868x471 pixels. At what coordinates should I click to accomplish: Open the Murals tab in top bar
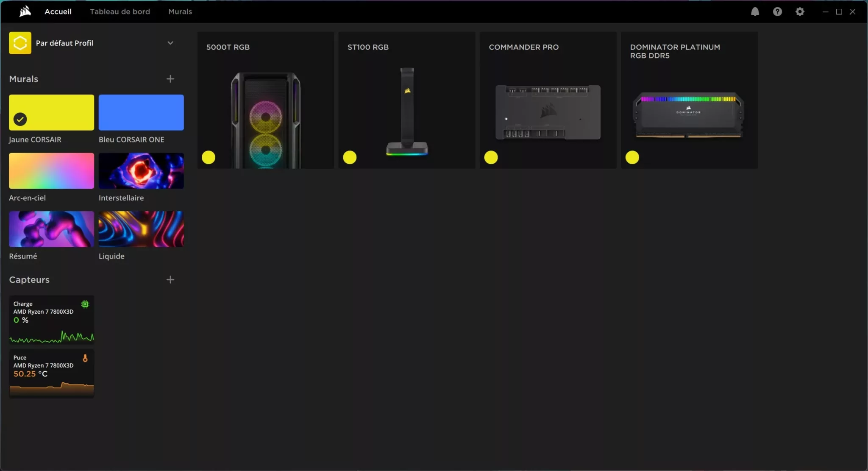point(180,11)
